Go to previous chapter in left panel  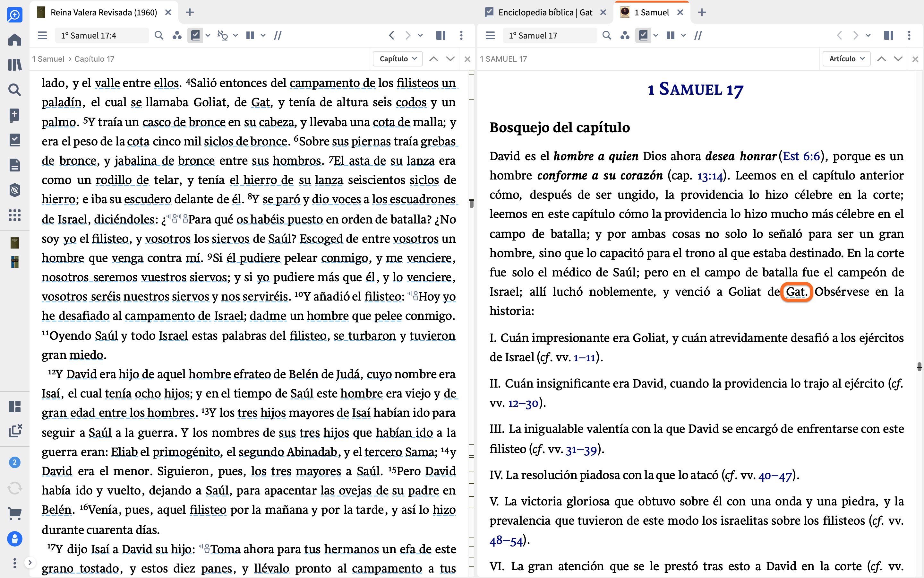tap(434, 59)
